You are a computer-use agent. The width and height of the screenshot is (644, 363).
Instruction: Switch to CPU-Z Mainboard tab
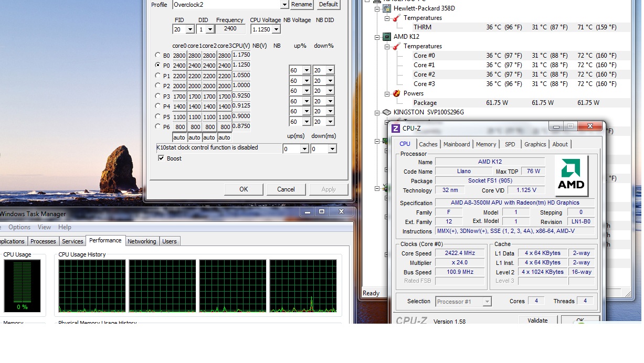pos(457,144)
